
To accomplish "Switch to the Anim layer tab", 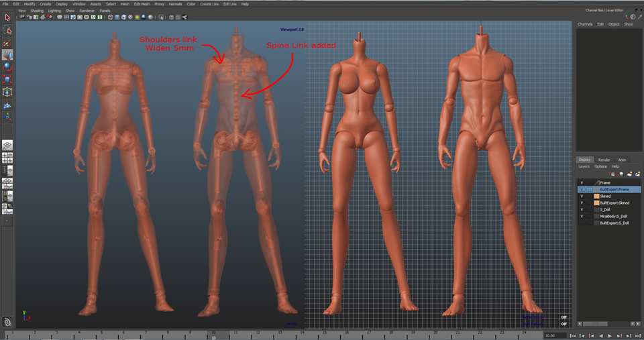I will click(x=623, y=160).
